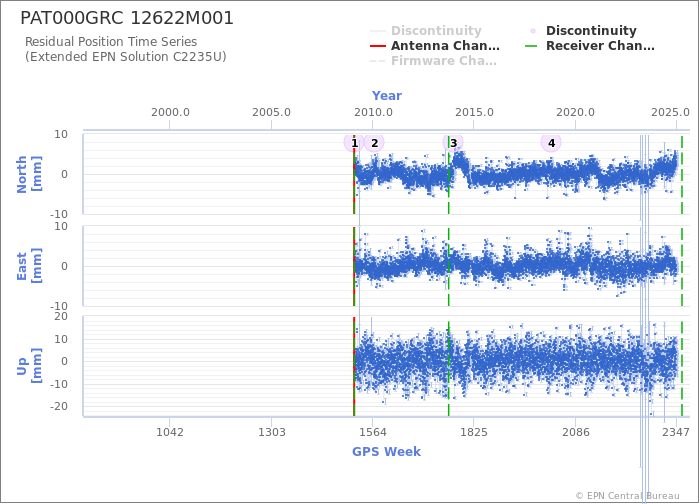Open the EPN Central Bureau credit link
The height and width of the screenshot is (504, 700).
pyautogui.click(x=627, y=496)
